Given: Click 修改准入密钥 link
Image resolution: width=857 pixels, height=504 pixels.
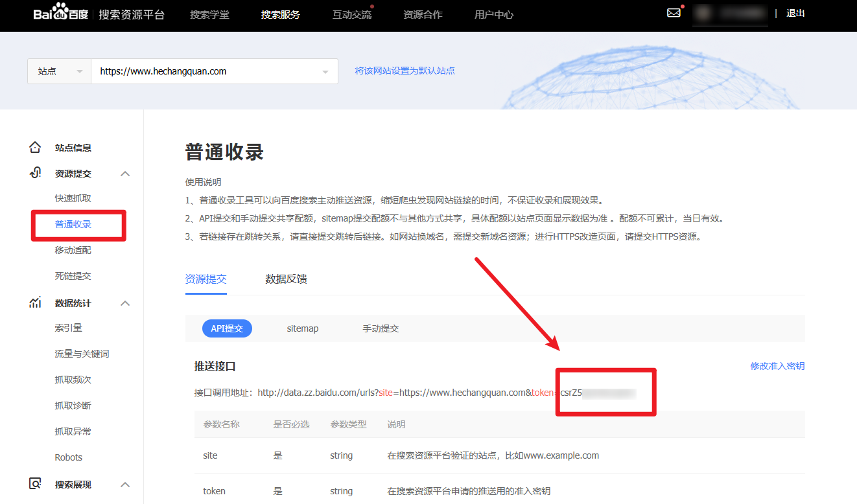Looking at the screenshot, I should point(778,366).
